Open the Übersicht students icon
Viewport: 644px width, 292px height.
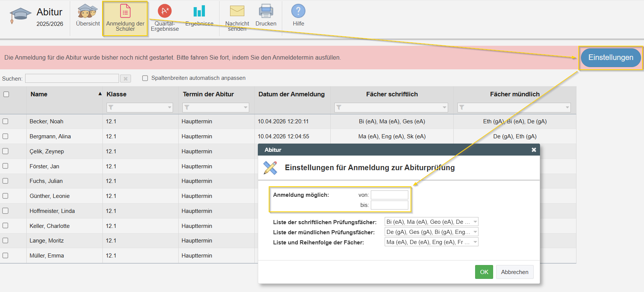point(88,12)
